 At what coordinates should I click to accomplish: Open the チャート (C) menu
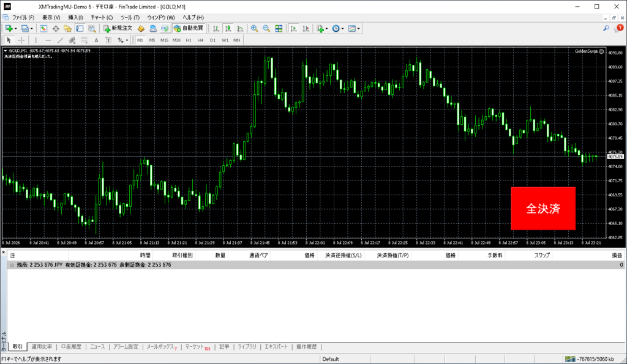click(x=102, y=18)
